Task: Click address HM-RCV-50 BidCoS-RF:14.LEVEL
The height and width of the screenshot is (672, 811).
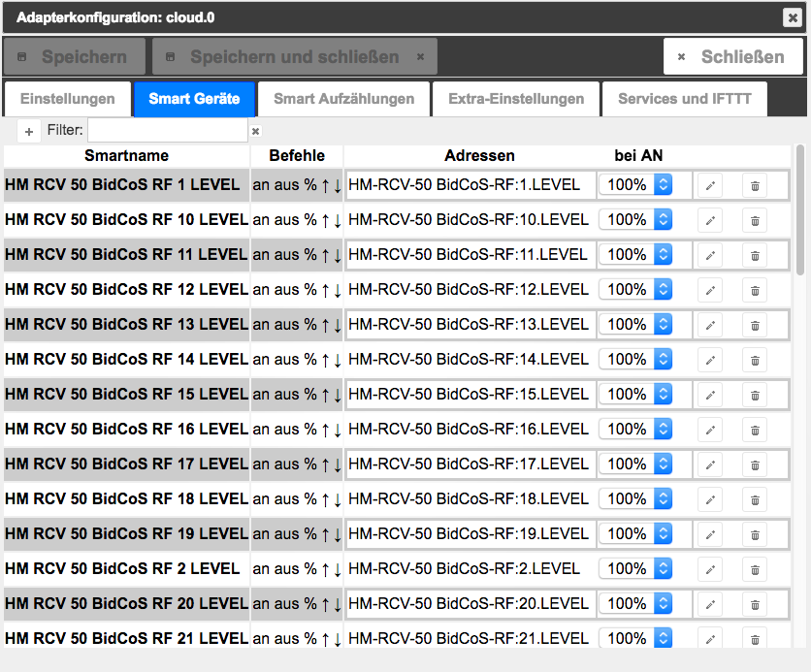Action: coord(469,359)
